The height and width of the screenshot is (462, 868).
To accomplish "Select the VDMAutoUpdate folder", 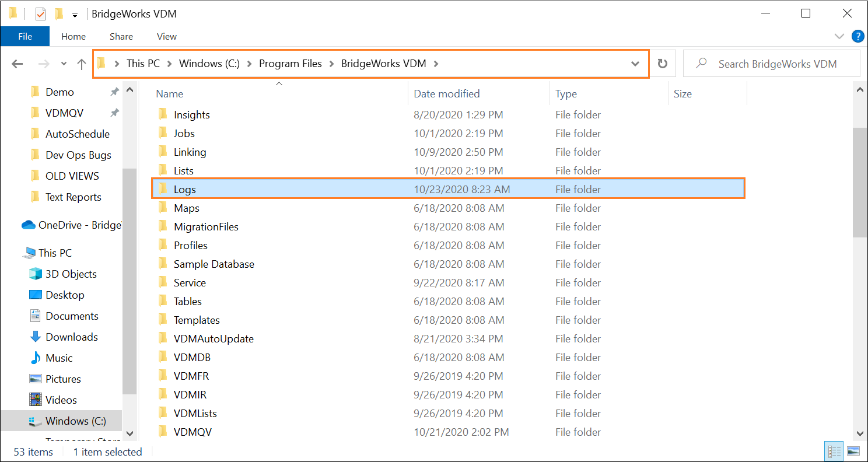I will pyautogui.click(x=213, y=339).
